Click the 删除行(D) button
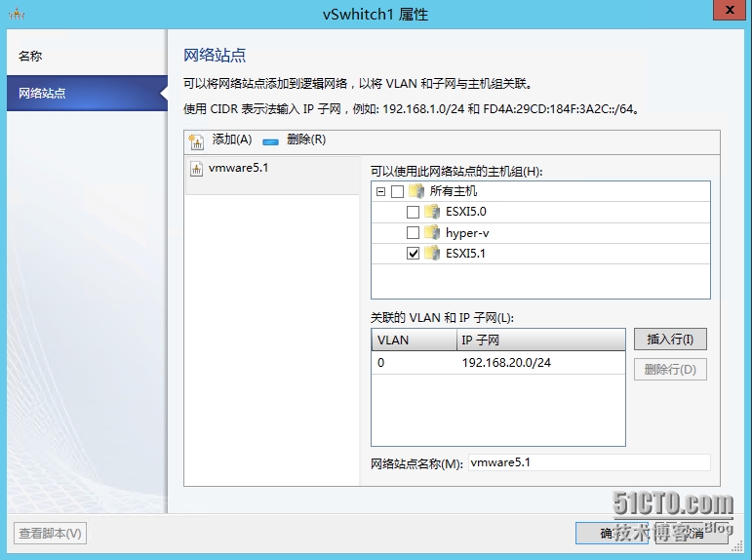752x560 pixels. pos(670,370)
